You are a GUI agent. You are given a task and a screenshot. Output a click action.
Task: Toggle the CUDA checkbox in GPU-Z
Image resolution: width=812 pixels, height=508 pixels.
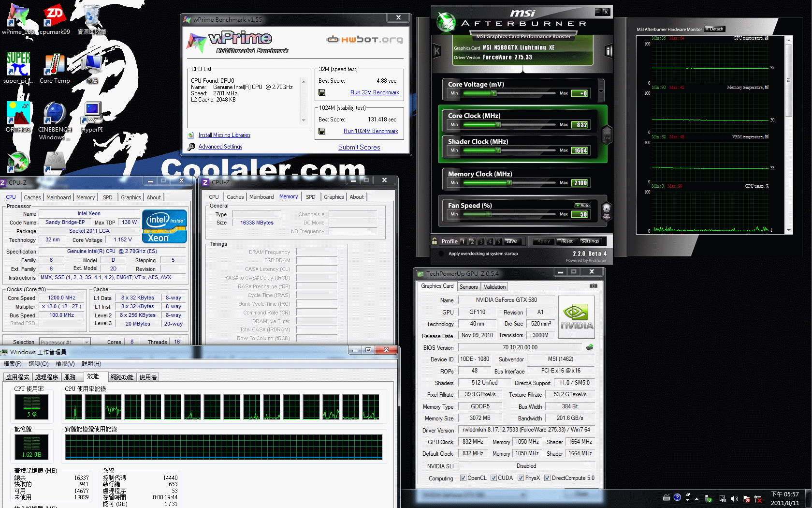tap(493, 478)
